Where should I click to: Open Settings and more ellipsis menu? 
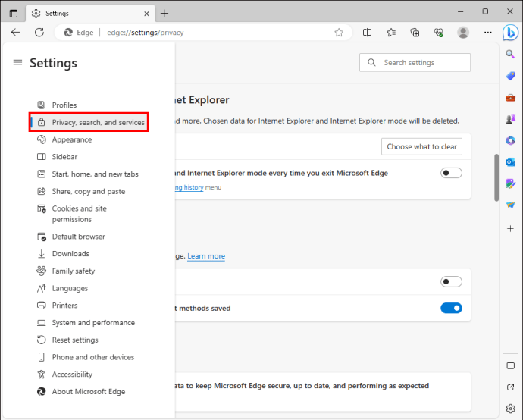click(x=487, y=33)
